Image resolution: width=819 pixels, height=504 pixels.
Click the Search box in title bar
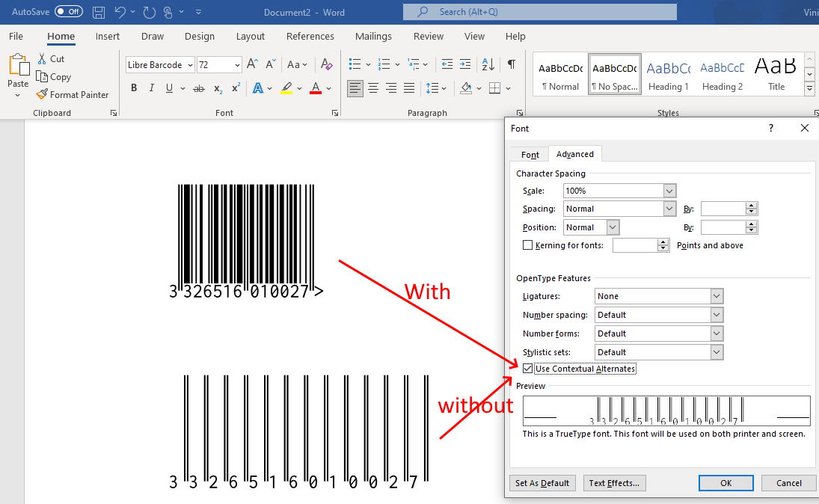coord(539,12)
